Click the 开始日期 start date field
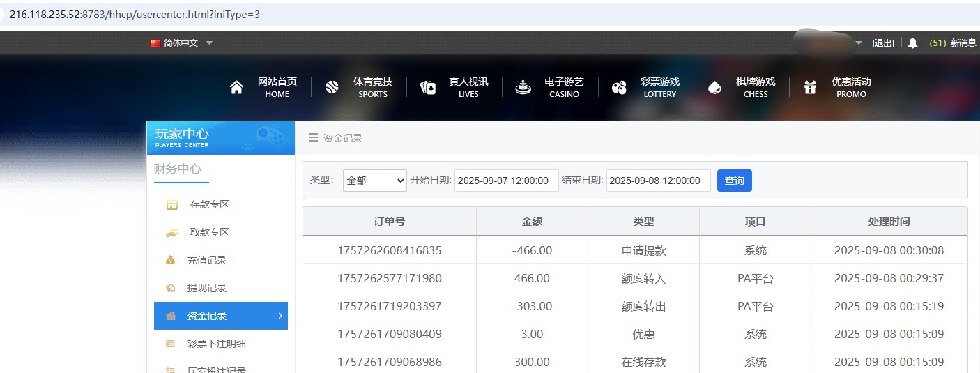Viewport: 980px width, 373px height. pyautogui.click(x=506, y=181)
